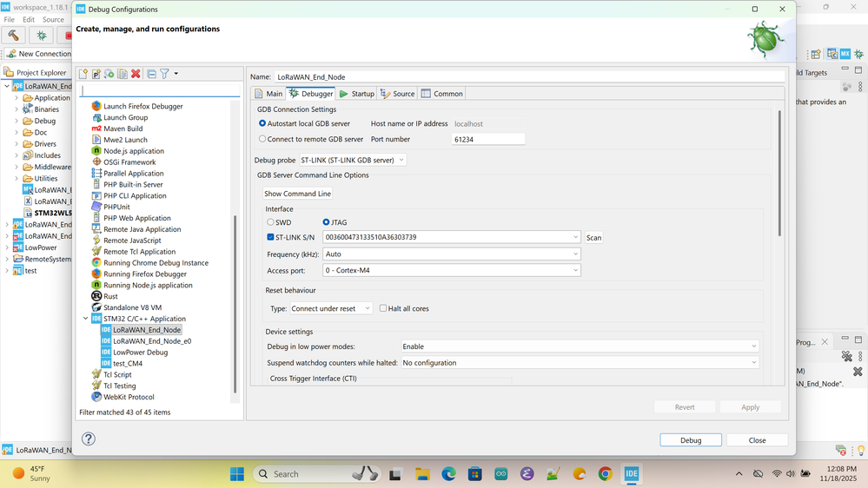The image size is (868, 488).
Task: Open the debug perspective bug icon at top right
Action: tap(858, 54)
